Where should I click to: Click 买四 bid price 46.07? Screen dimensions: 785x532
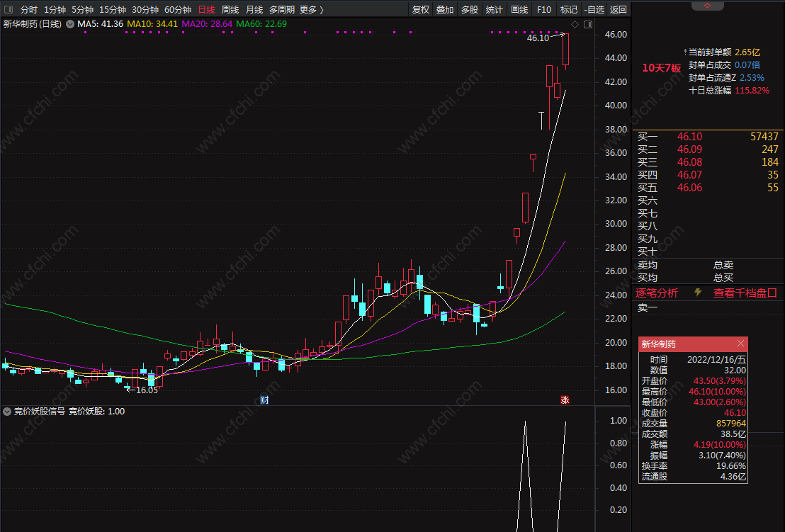pos(689,175)
